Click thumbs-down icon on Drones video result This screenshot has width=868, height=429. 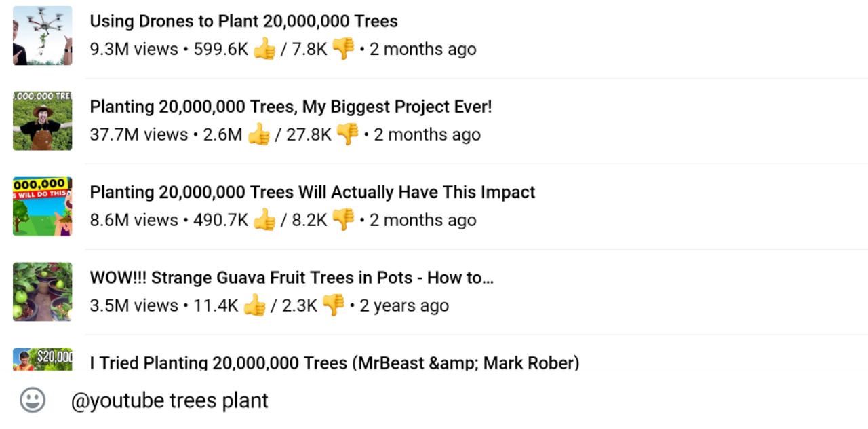344,49
